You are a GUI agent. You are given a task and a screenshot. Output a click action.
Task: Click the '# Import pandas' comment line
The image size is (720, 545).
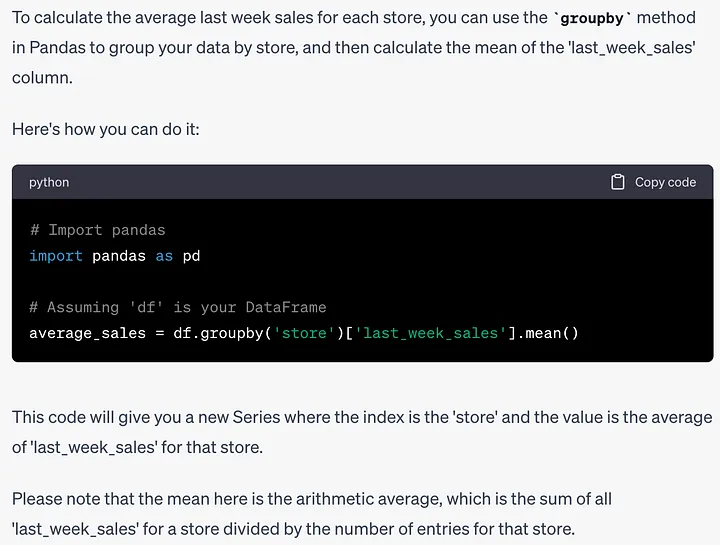[x=97, y=230]
